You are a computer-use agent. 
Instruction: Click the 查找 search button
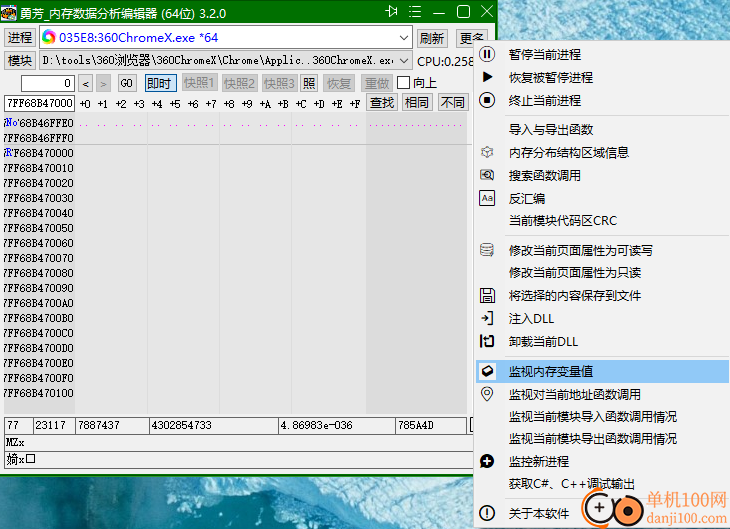coord(381,102)
